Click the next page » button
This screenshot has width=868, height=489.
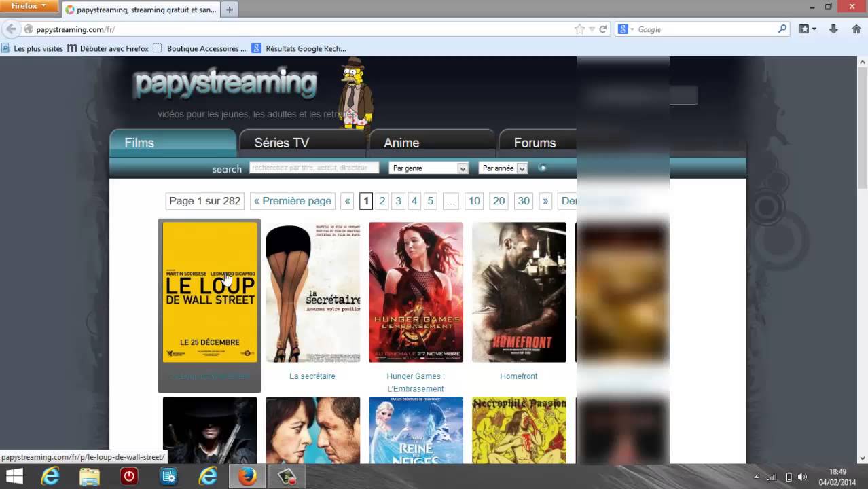545,201
